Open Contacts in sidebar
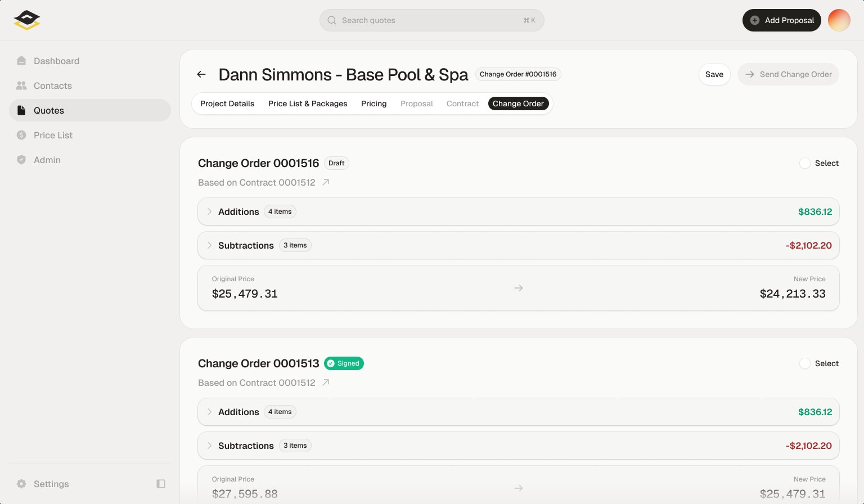864x504 pixels. tap(90, 85)
